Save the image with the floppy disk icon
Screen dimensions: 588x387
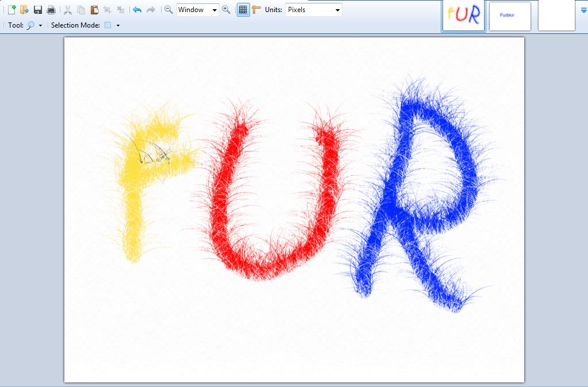click(38, 10)
